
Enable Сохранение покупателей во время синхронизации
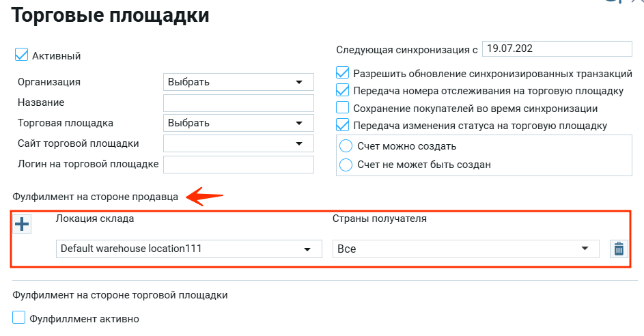[x=344, y=108]
